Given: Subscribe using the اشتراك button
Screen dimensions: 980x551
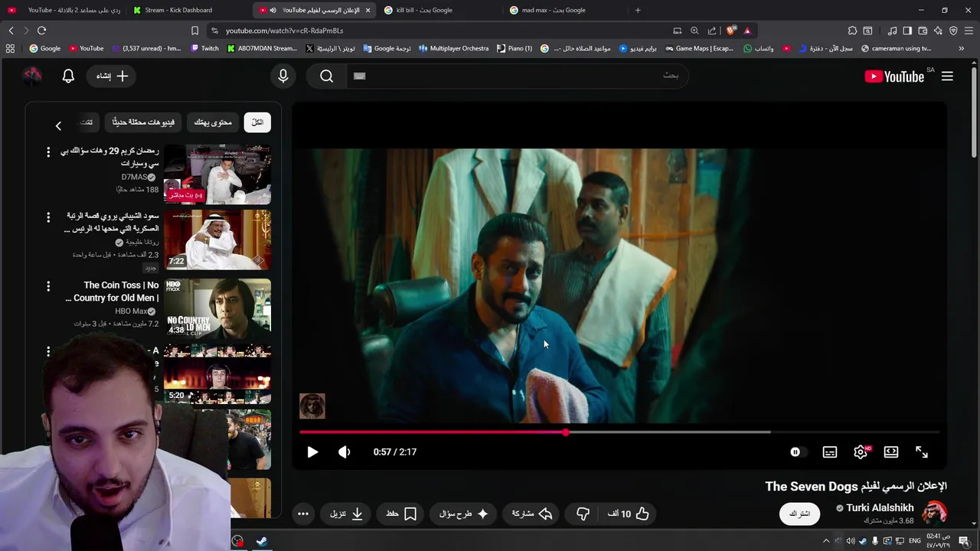Looking at the screenshot, I should (x=799, y=514).
